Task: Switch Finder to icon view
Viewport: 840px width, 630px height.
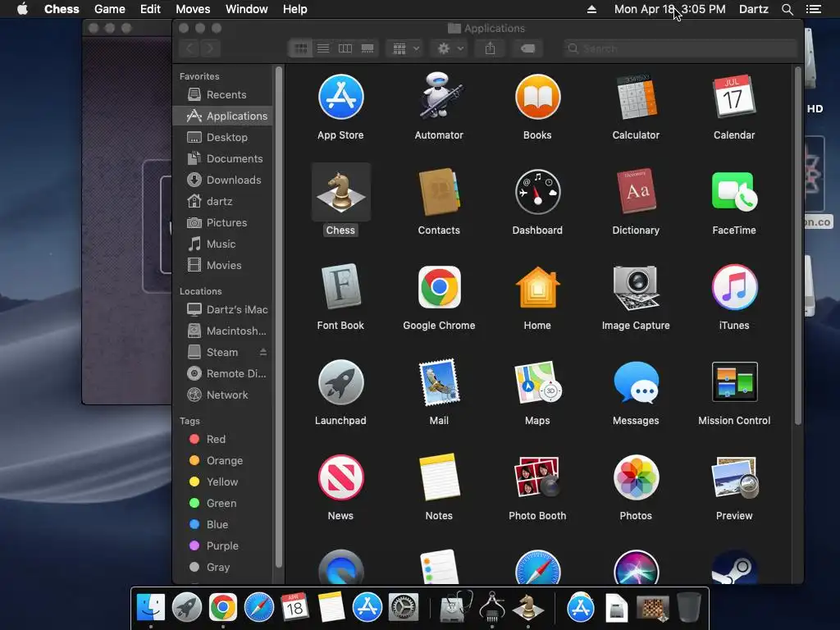Action: [301, 48]
